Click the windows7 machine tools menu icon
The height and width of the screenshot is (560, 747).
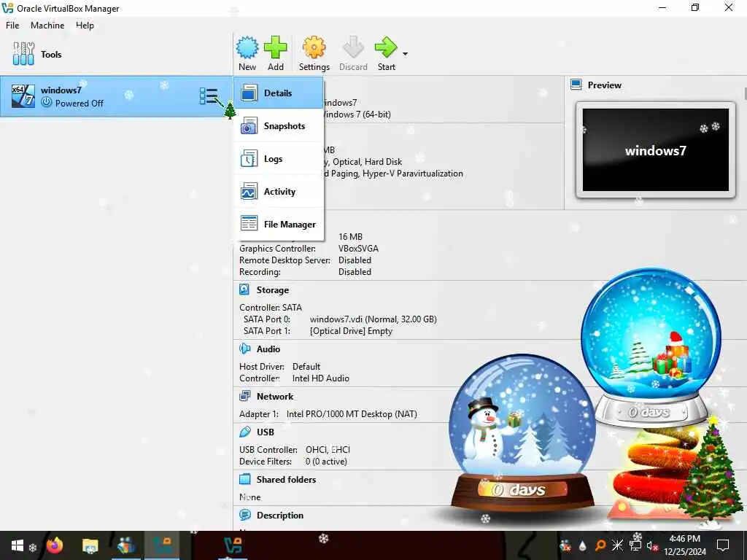(209, 96)
